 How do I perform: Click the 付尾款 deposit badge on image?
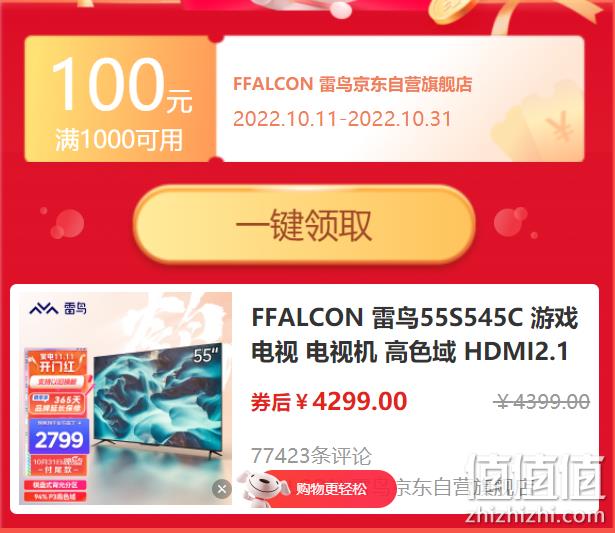58,466
